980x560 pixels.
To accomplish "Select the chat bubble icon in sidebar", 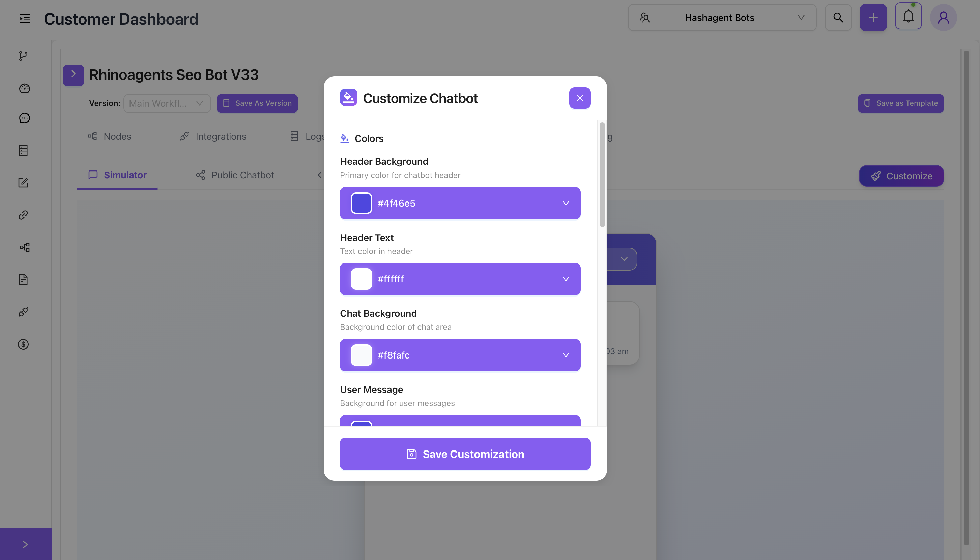I will pyautogui.click(x=24, y=118).
